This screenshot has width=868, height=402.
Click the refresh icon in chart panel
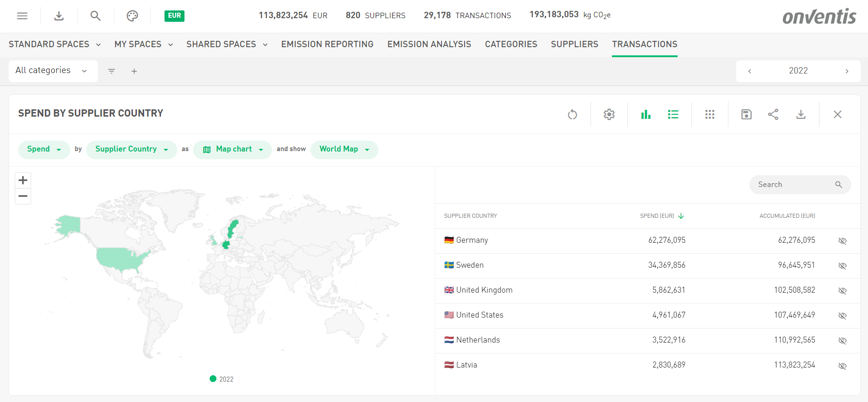[x=572, y=114]
